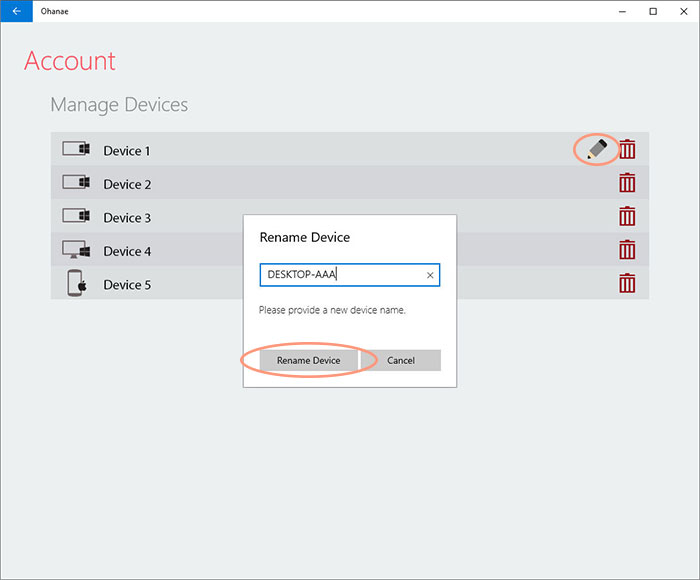Click the desktop monitor icon for Device 4
The width and height of the screenshot is (700, 580).
pos(76,250)
